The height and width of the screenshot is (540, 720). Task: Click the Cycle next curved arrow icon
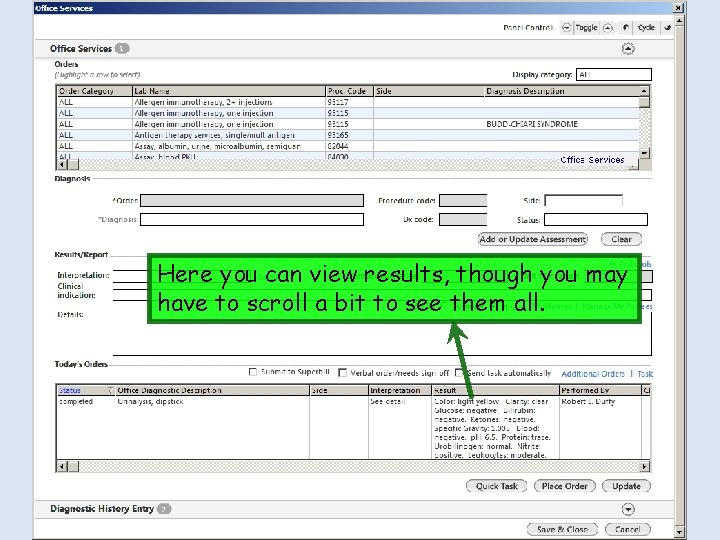point(667,28)
